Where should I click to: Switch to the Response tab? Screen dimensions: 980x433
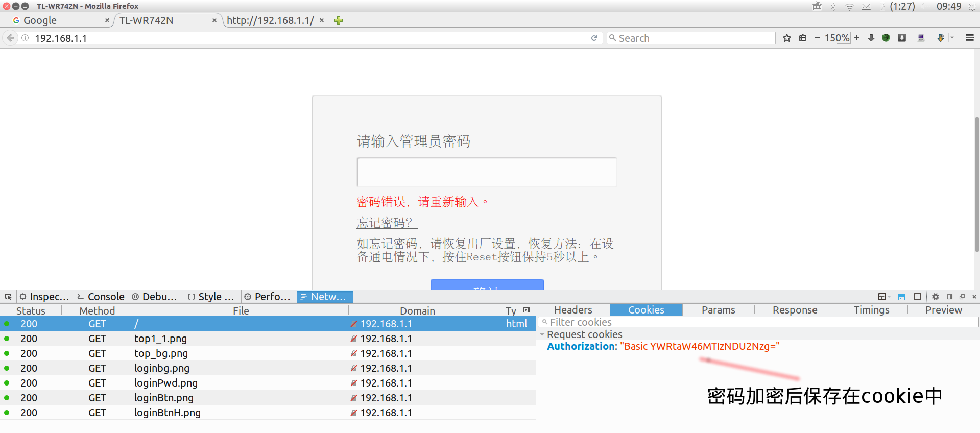coord(795,310)
